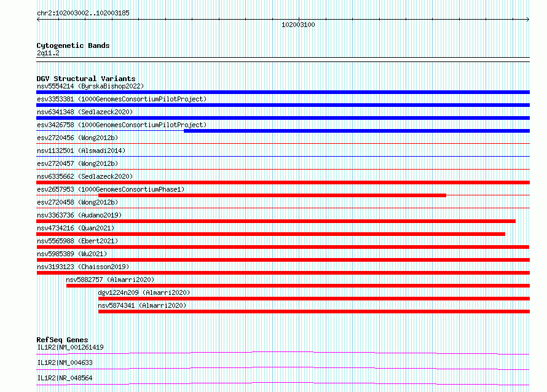Click the thick red bar of esv2657953
547x392 pixels.
(272, 195)
